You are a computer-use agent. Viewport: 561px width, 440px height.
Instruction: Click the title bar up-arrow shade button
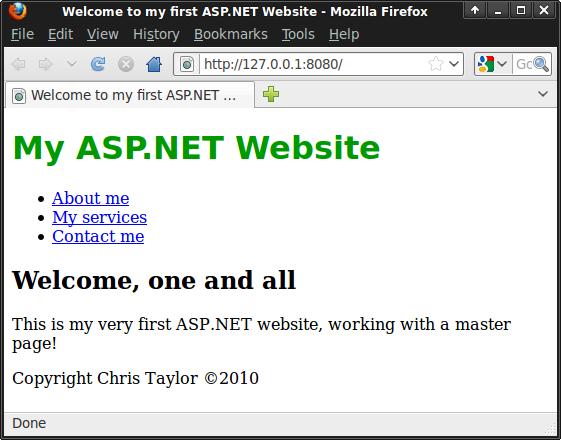click(x=475, y=10)
